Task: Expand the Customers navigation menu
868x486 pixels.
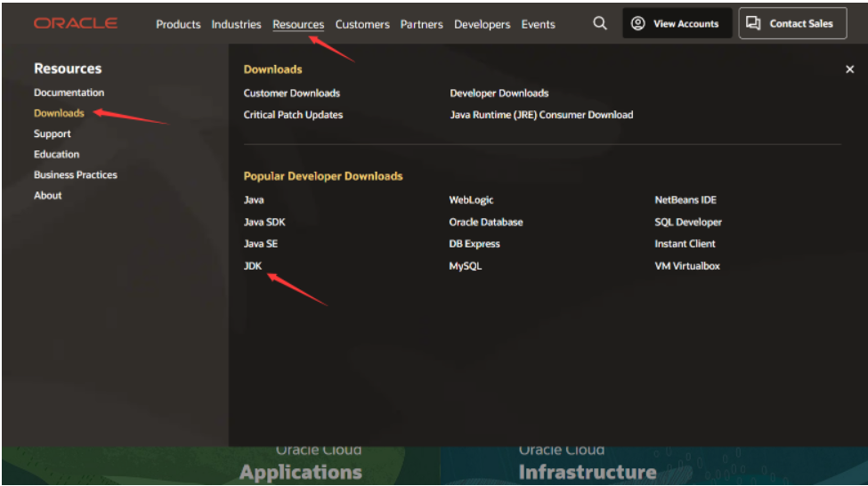Action: coord(362,25)
